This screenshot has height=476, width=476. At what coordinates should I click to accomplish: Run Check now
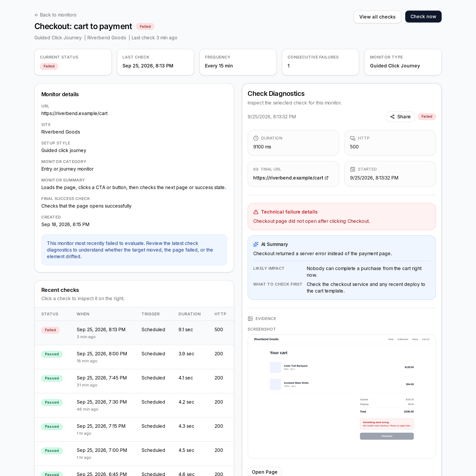pos(423,17)
